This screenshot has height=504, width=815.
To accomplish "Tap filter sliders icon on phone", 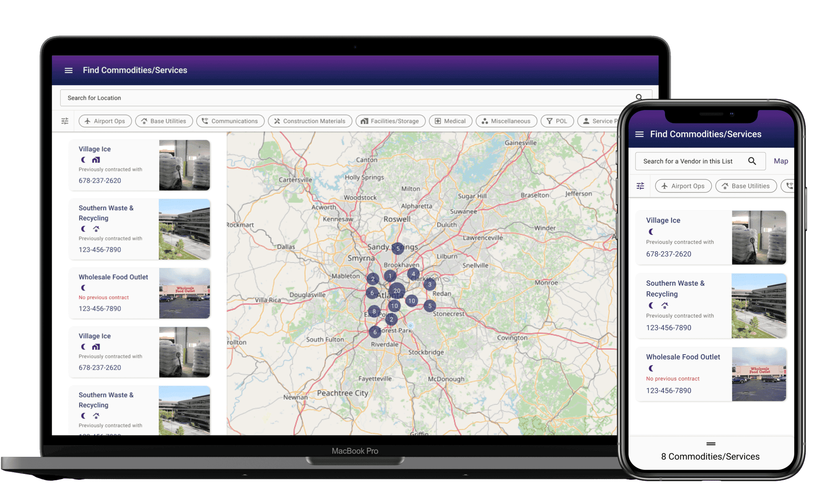I will 640,186.
